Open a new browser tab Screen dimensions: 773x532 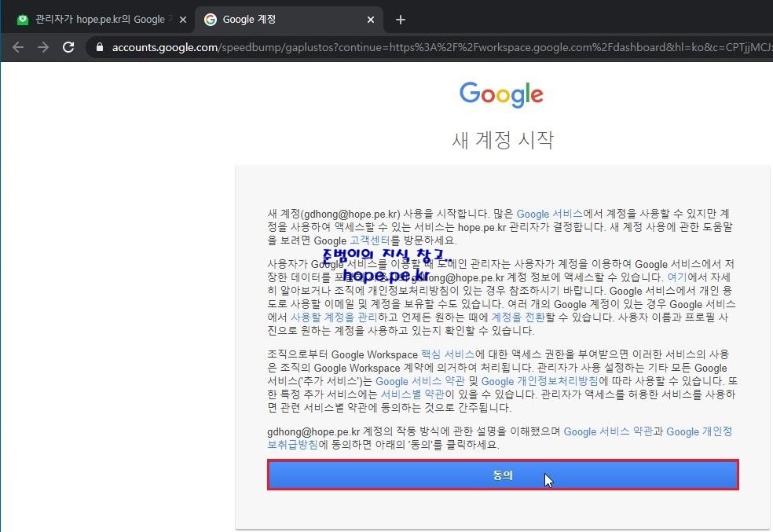click(x=401, y=20)
